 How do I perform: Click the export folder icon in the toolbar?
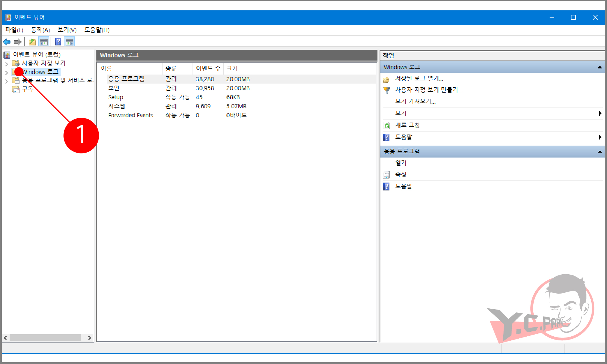pyautogui.click(x=32, y=42)
